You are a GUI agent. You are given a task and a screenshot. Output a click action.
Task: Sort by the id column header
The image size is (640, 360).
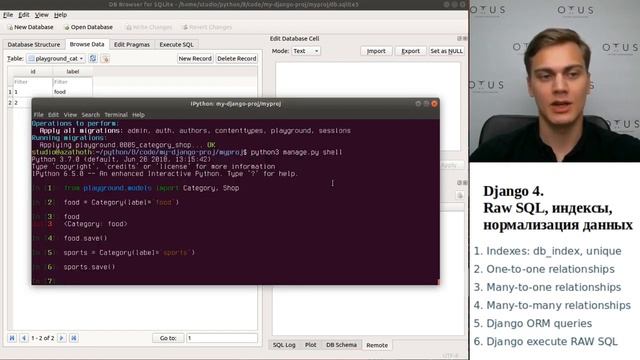[33, 71]
